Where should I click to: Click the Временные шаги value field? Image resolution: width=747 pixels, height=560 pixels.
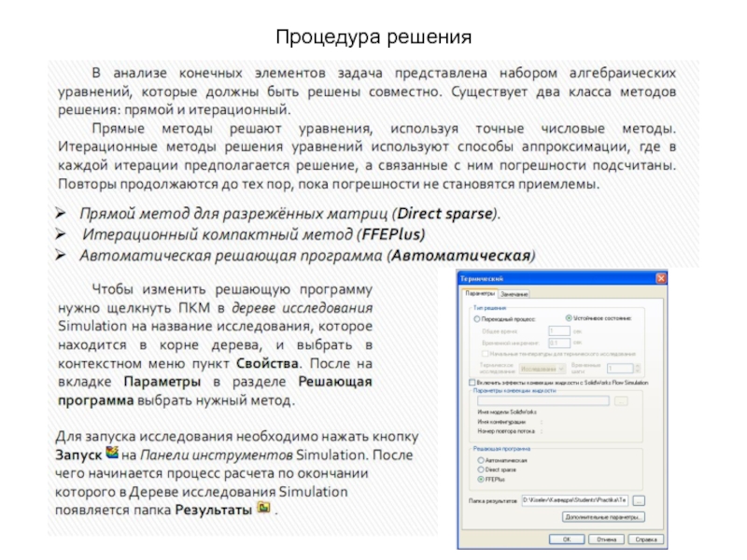tap(620, 368)
